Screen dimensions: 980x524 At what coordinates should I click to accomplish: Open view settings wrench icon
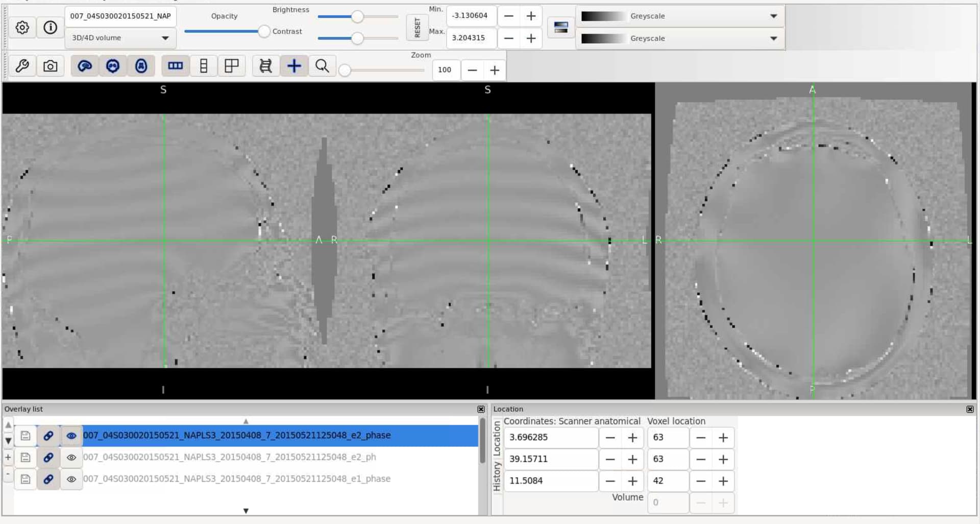coord(22,66)
